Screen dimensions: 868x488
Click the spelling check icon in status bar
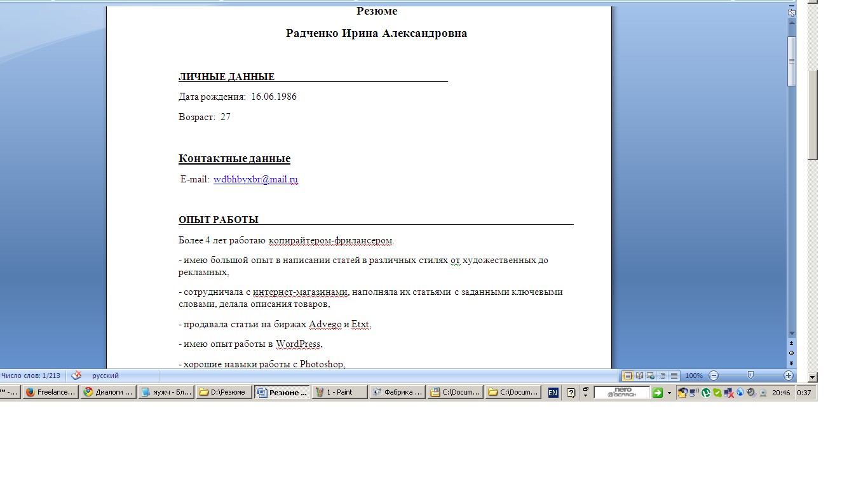(76, 376)
